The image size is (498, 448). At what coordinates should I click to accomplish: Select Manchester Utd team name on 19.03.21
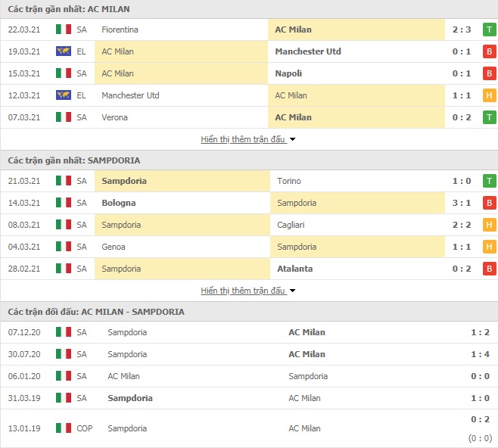308,51
